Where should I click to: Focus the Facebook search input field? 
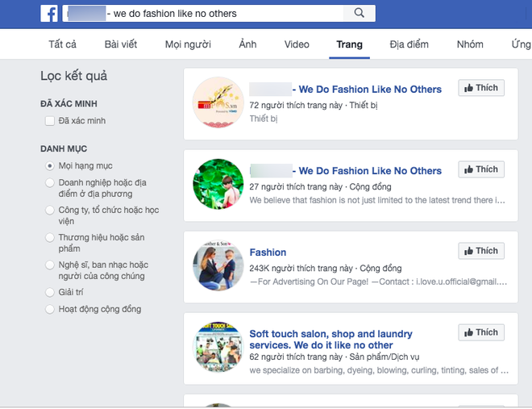(203, 13)
